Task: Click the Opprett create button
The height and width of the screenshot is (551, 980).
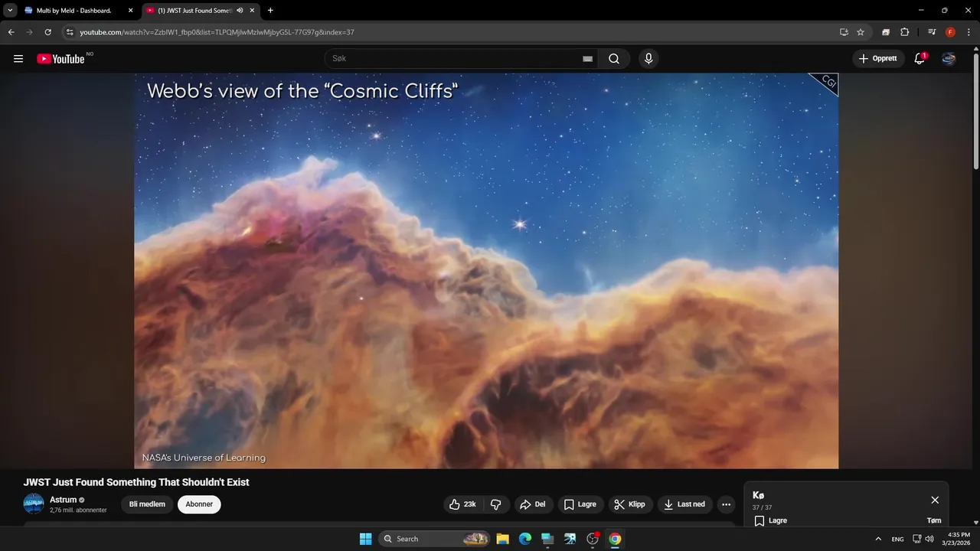Action: click(878, 59)
